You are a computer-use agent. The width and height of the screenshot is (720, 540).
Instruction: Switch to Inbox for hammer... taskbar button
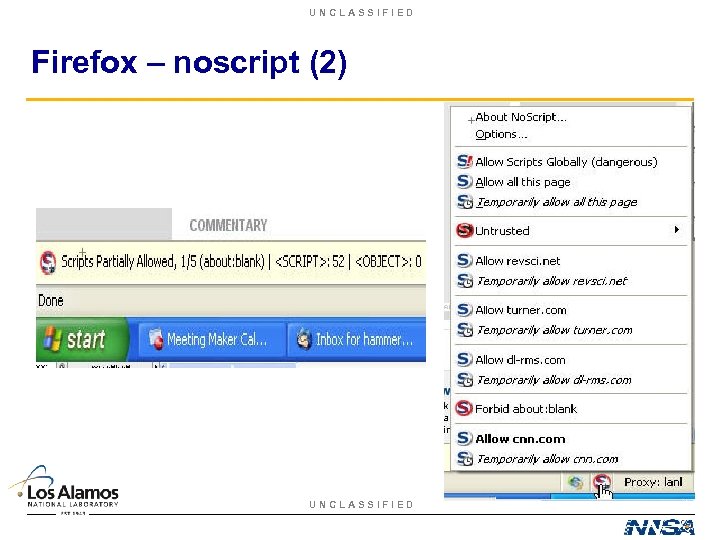(x=357, y=340)
